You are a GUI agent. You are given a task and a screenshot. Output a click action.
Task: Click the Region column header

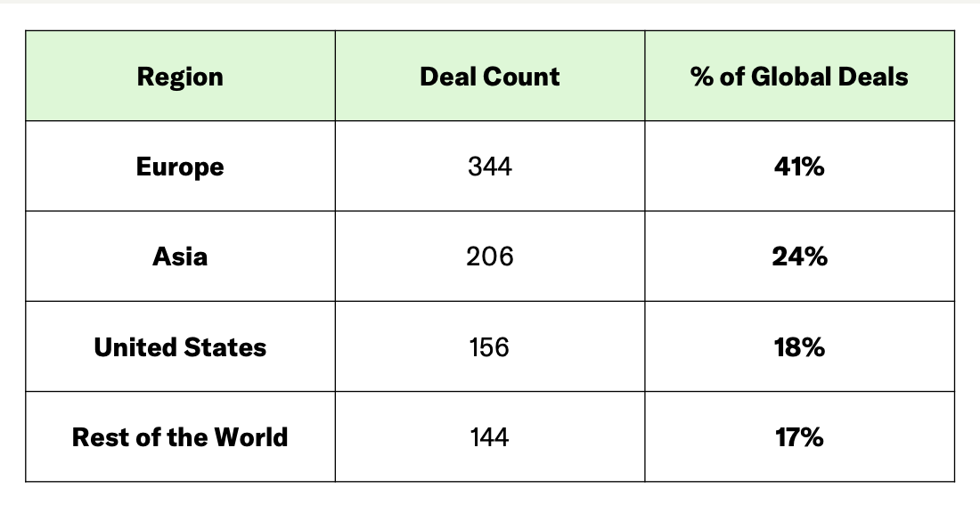tap(180, 77)
